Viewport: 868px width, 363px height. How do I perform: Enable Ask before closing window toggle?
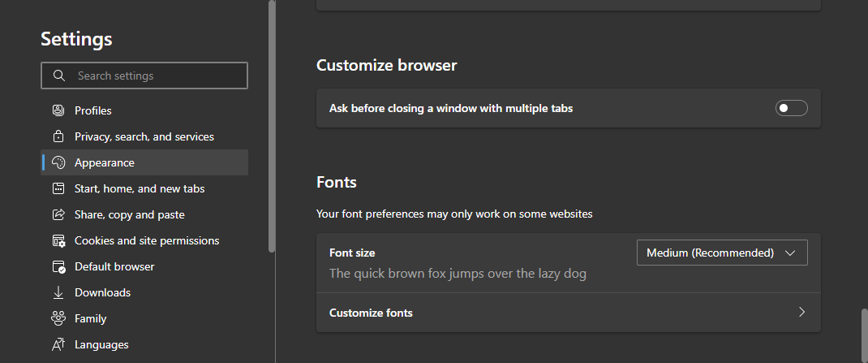791,108
